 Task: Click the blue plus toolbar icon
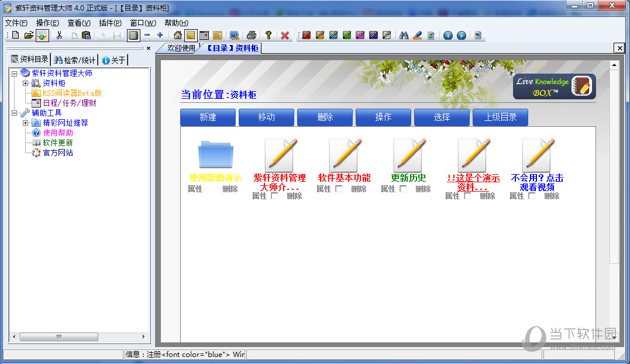click(160, 35)
